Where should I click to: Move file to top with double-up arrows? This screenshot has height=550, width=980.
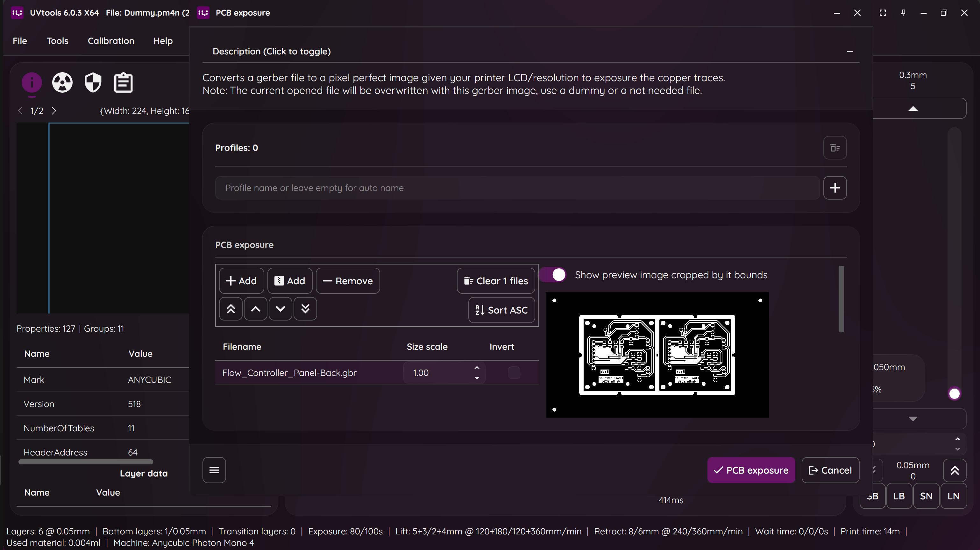(x=231, y=309)
